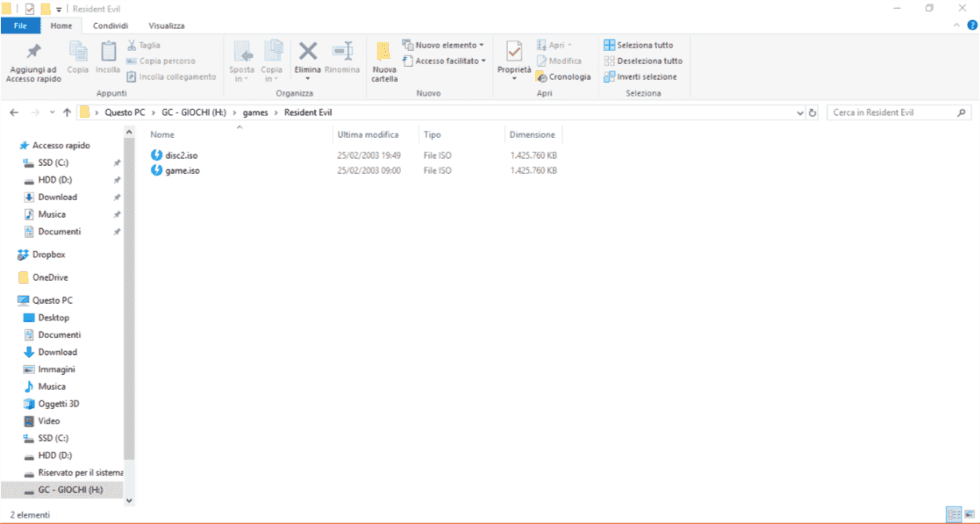Click Questo PC in the address bar
The image size is (980, 524).
point(124,112)
